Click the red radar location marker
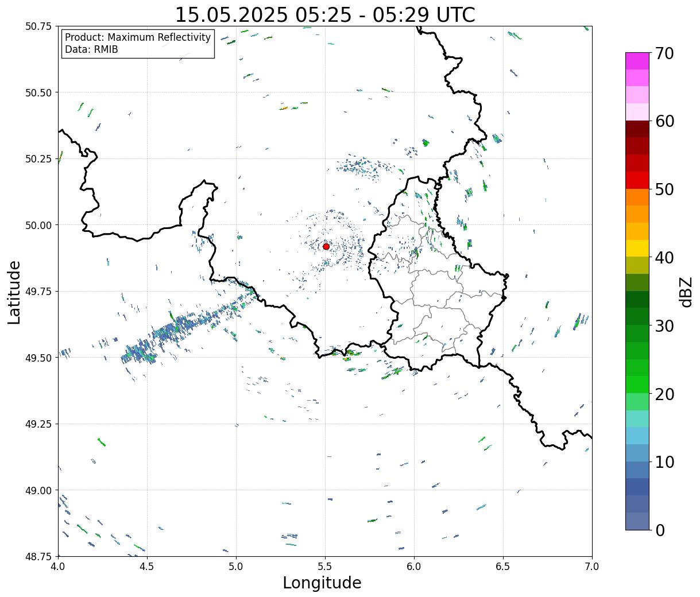The image size is (700, 597). (326, 246)
